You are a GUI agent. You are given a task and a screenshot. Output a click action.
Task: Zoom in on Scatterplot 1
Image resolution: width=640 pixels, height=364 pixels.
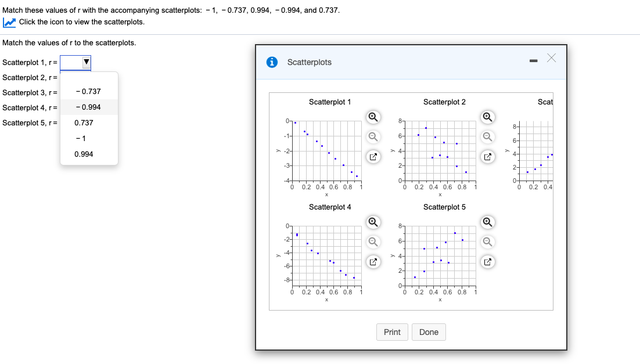pos(373,117)
